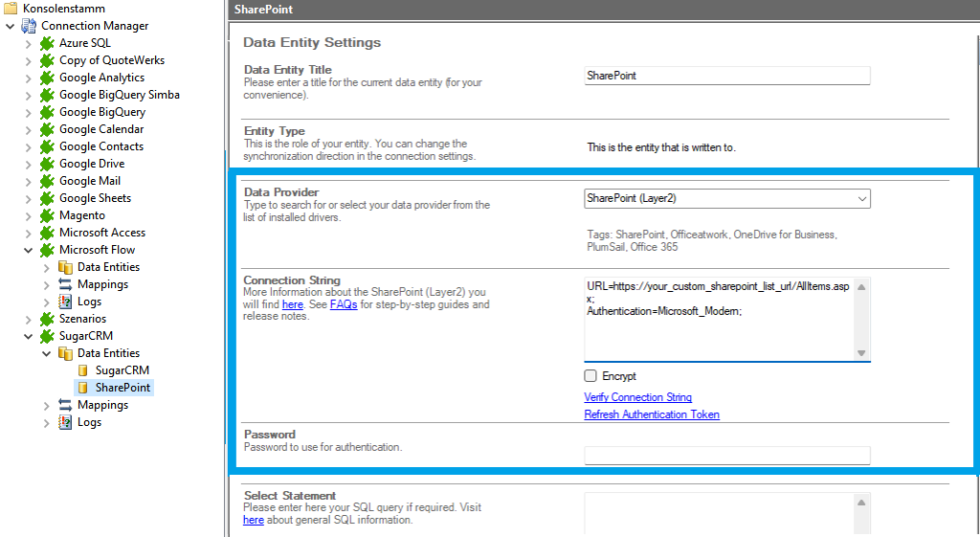Viewport: 980px width, 537px height.
Task: Expand the Magento node
Action: tap(28, 215)
